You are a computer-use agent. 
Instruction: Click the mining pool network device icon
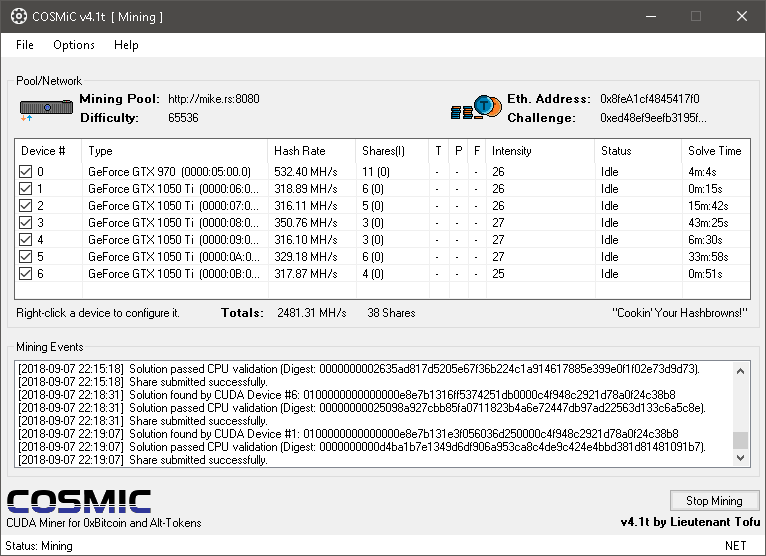click(46, 108)
